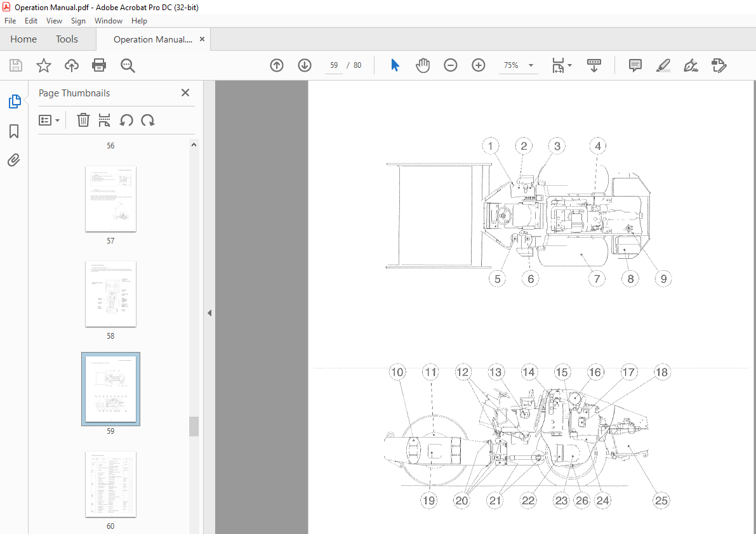756x534 pixels.
Task: Select the page 58 thumbnail
Action: coord(110,294)
